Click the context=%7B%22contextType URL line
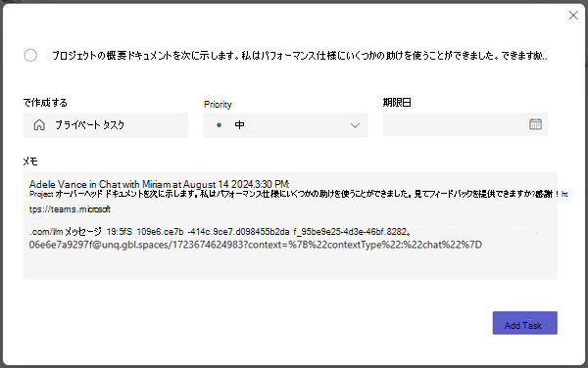Screen dimensions: 588x368 (x=256, y=245)
